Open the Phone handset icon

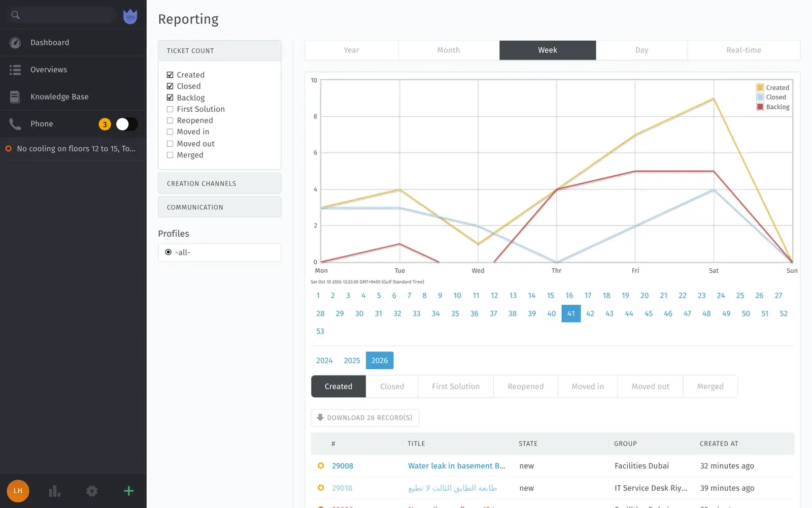click(x=15, y=124)
